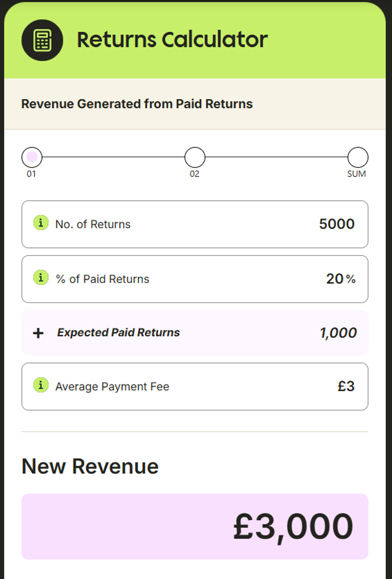
Task: Expand the Expected Paid Returns plus icon
Action: click(38, 333)
